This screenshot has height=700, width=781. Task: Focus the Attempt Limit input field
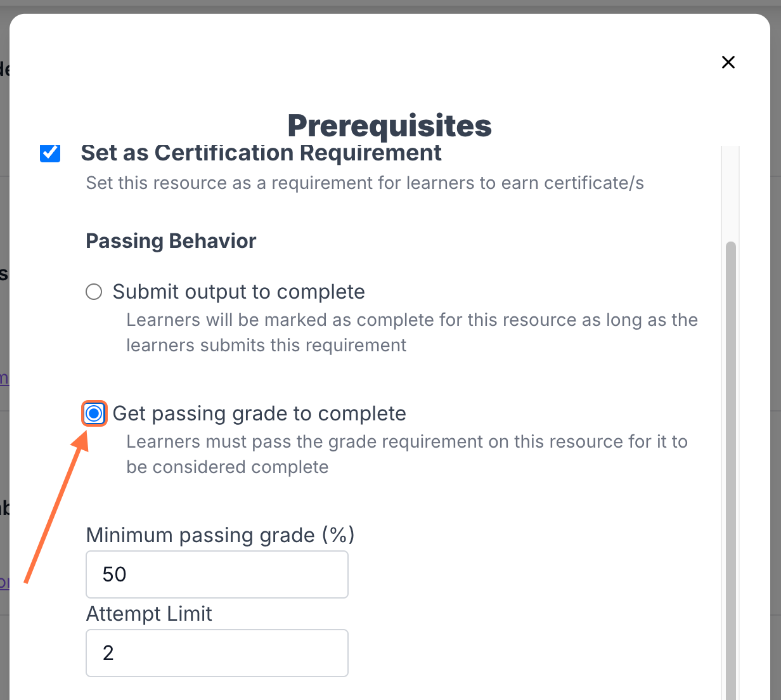pyautogui.click(x=217, y=653)
